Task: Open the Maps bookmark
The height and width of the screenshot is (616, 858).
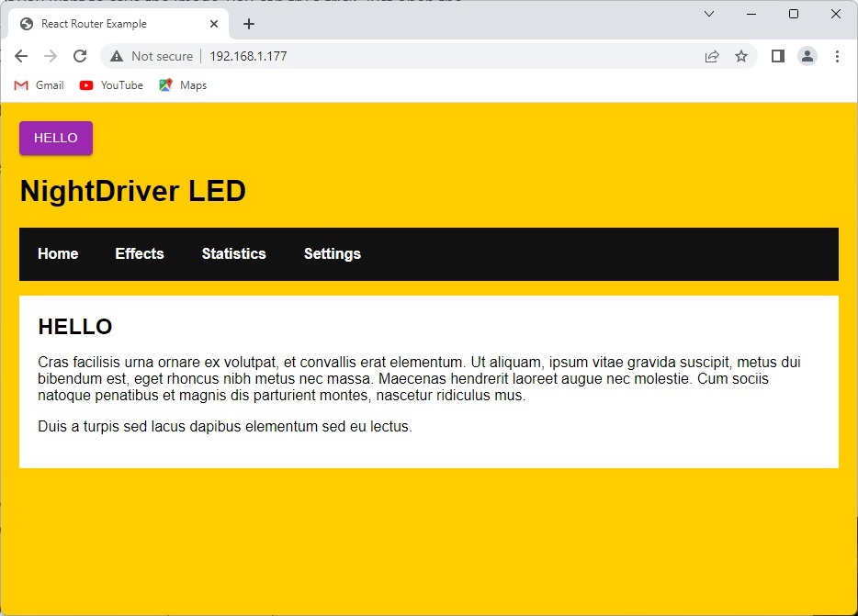Action: (183, 85)
